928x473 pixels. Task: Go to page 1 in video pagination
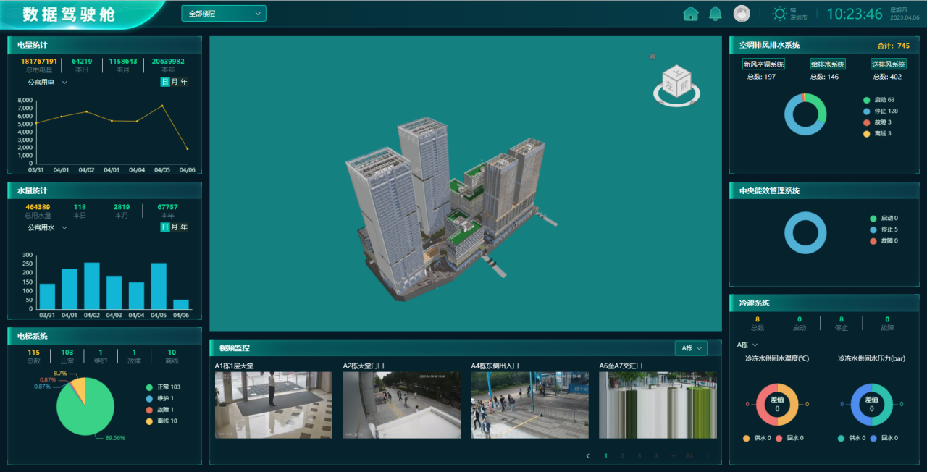(604, 455)
